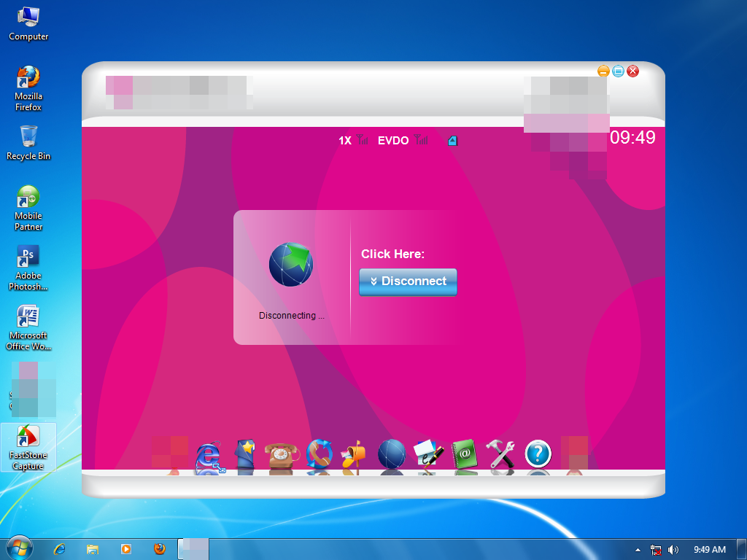Open the blue globe dock icon

(392, 454)
